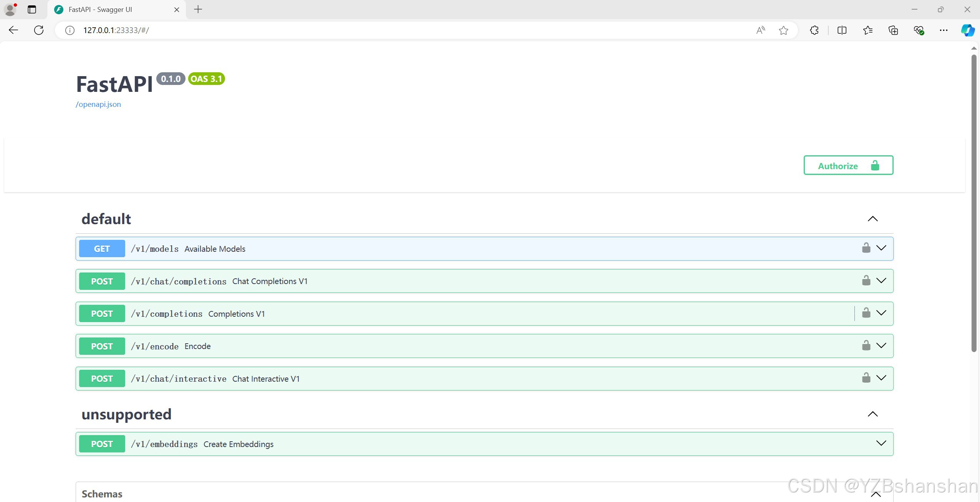
Task: Open the Read aloud icon
Action: 761,30
